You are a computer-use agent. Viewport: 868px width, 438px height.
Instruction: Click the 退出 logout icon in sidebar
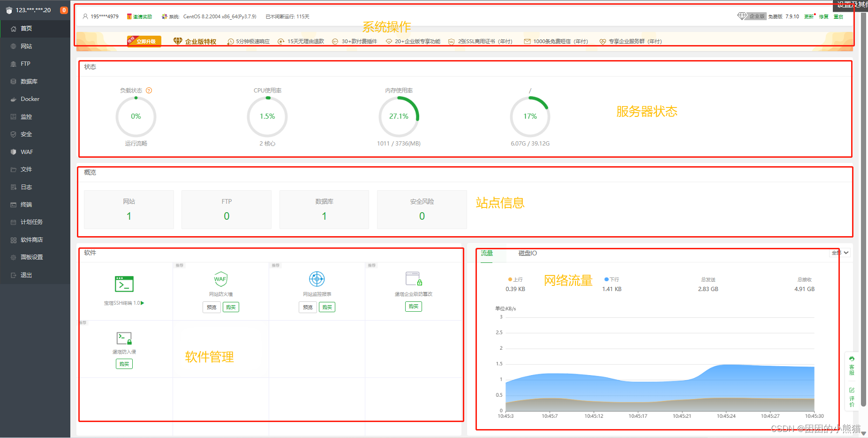14,275
